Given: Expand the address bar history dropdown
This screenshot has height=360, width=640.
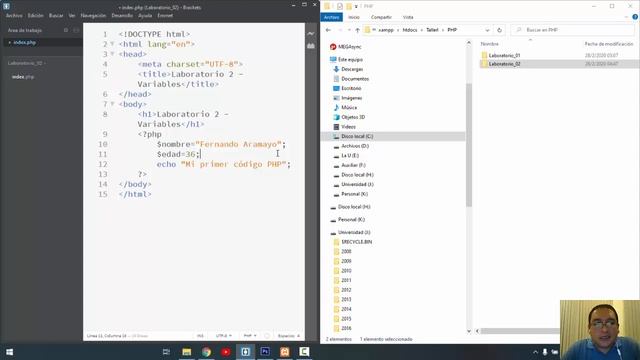Looking at the screenshot, I should point(487,30).
